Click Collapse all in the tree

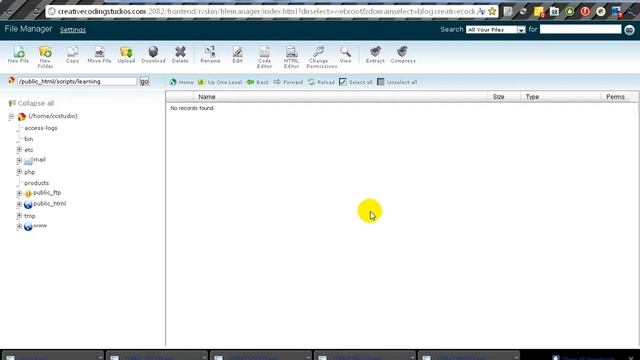pos(31,103)
